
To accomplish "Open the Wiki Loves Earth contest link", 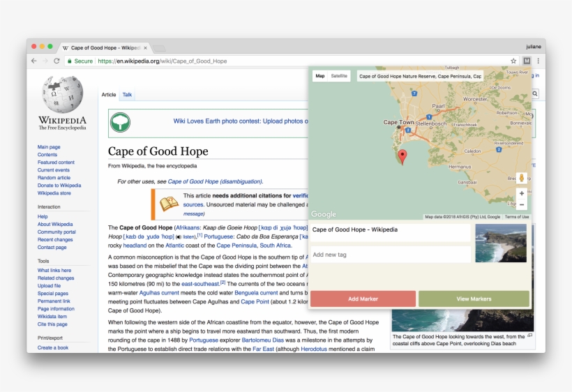I will pos(241,121).
